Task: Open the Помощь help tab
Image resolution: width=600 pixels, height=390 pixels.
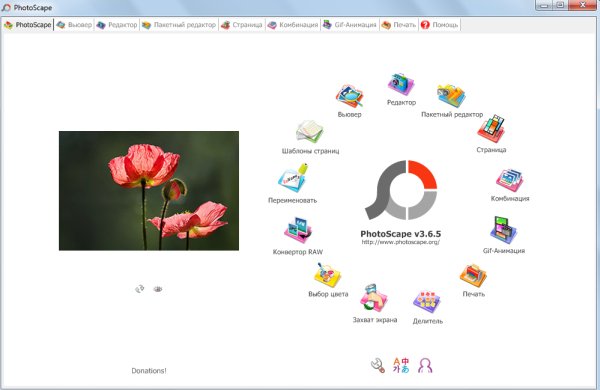Action: coord(439,25)
